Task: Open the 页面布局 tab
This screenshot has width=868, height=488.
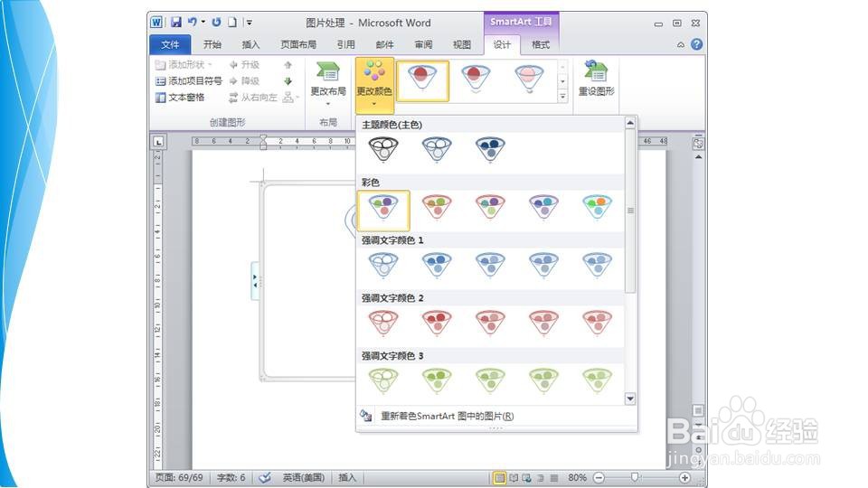Action: click(297, 44)
